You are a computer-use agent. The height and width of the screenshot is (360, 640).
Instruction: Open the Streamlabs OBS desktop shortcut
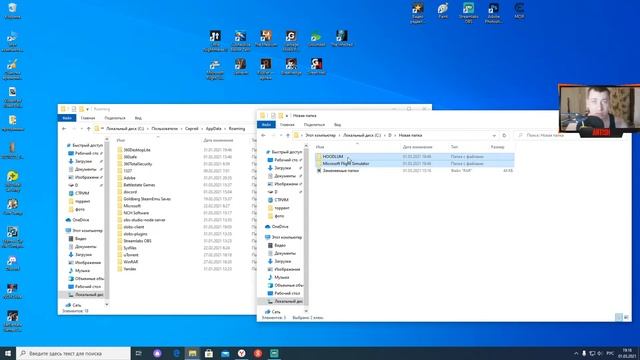(469, 13)
